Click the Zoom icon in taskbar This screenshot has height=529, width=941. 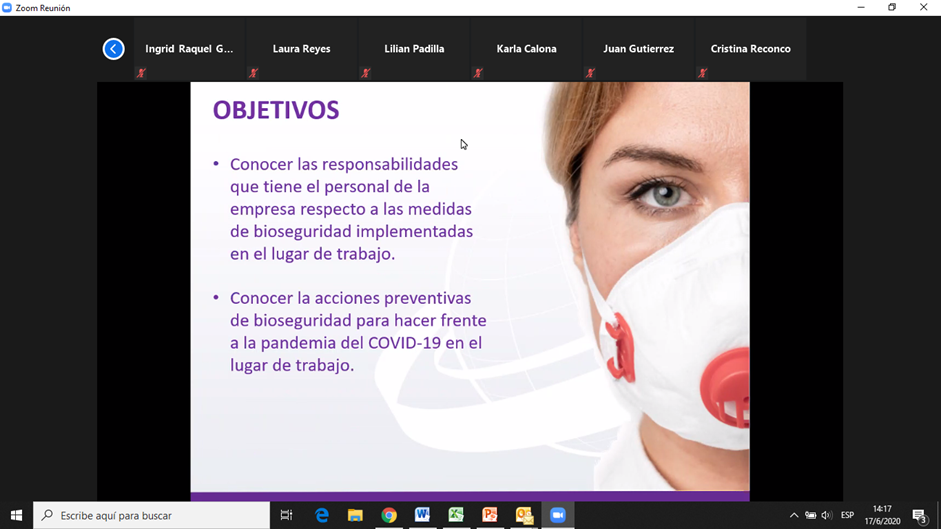point(558,515)
